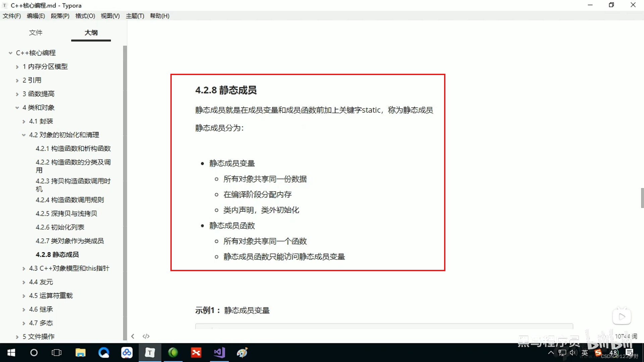Open File Explorer from taskbar
Image resolution: width=644 pixels, height=362 pixels.
click(x=80, y=353)
